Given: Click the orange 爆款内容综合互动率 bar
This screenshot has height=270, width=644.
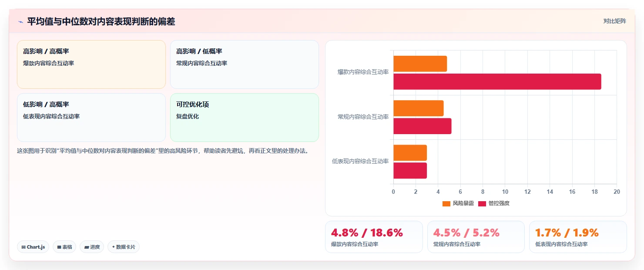Looking at the screenshot, I should [x=420, y=64].
